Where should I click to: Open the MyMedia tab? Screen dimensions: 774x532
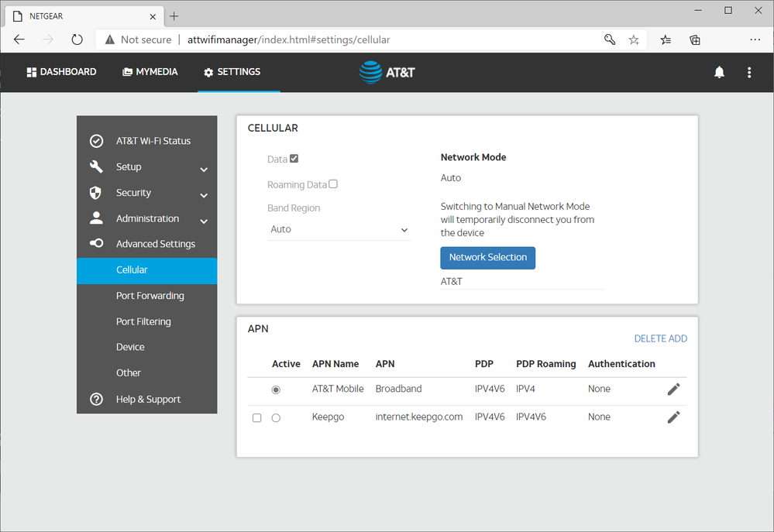pyautogui.click(x=150, y=72)
